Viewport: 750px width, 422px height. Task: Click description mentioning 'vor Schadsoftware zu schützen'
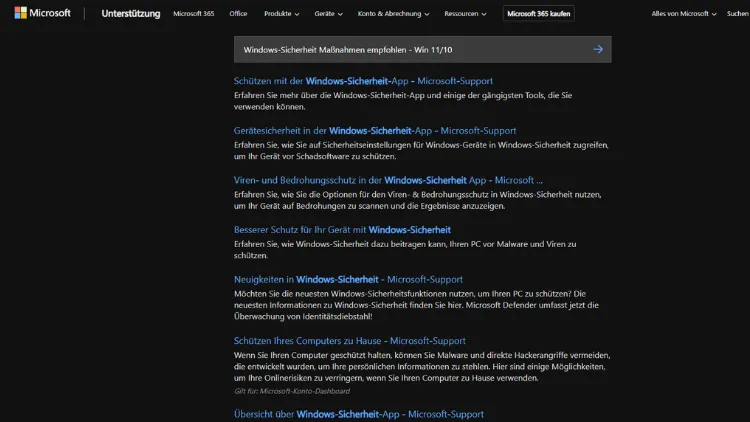421,151
